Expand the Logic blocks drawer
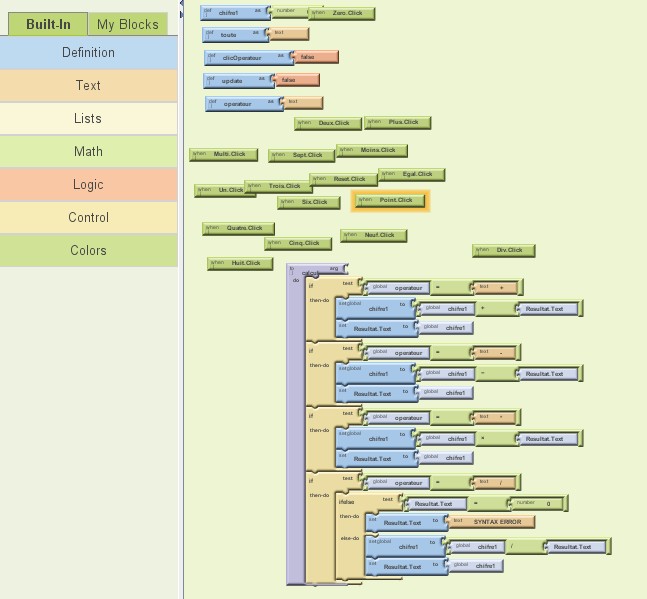The image size is (647, 599). [x=88, y=185]
